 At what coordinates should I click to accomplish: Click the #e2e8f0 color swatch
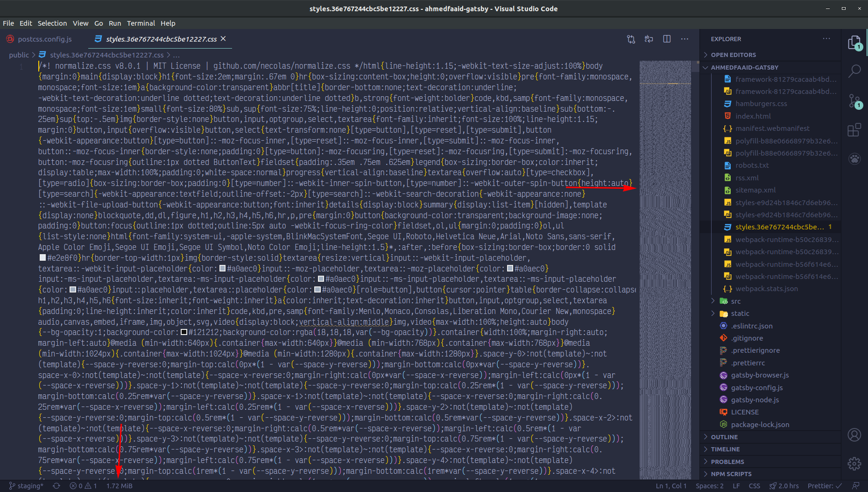tap(42, 258)
